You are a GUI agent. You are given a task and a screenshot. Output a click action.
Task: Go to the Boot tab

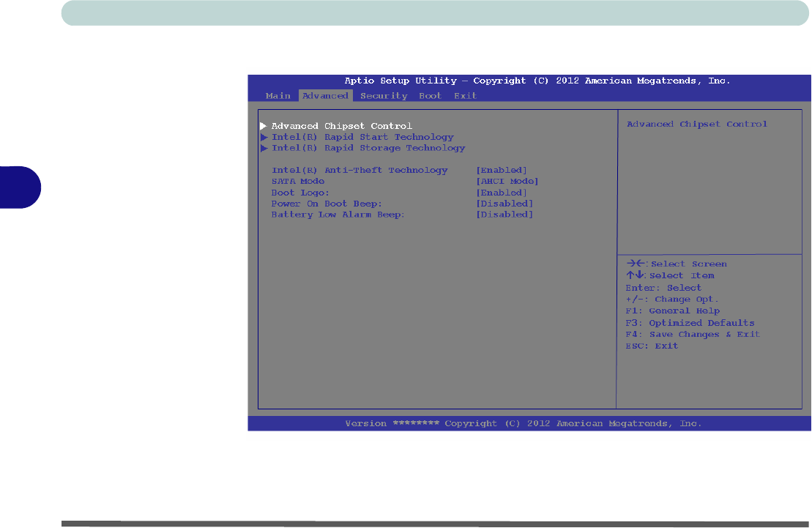(430, 96)
